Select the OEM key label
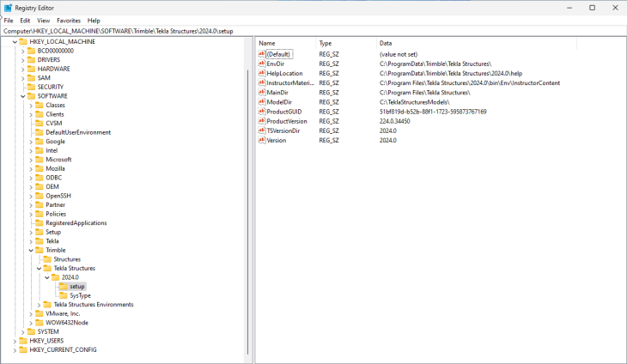Viewport: 627px width, 364px height. [52, 186]
